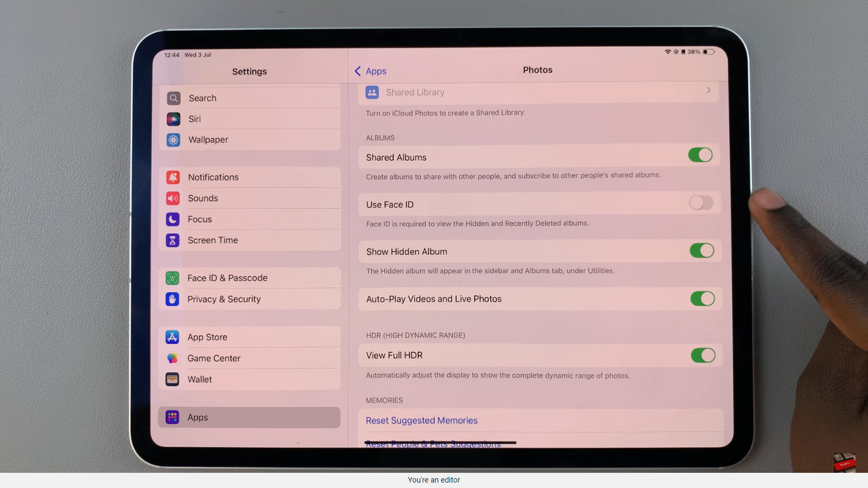Disable the View Full HDR switch

tap(703, 355)
